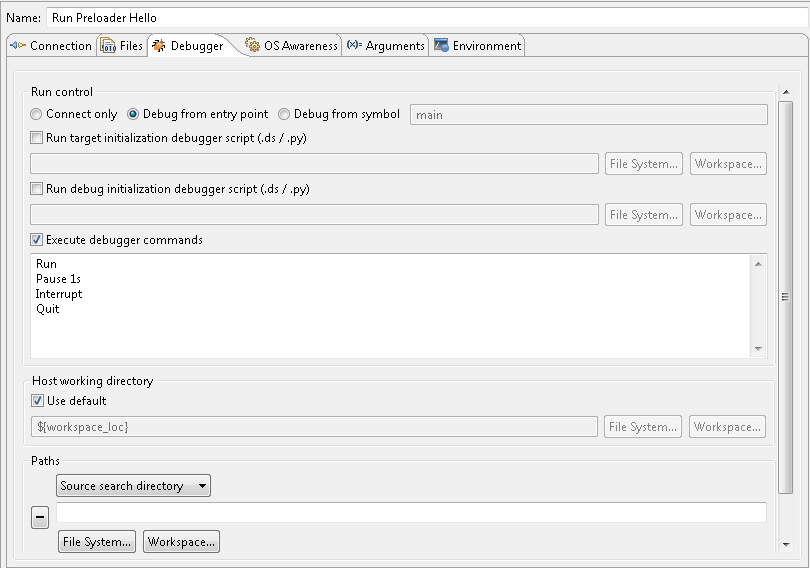Uncheck Execute debugger commands
The height and width of the screenshot is (568, 810).
(36, 240)
